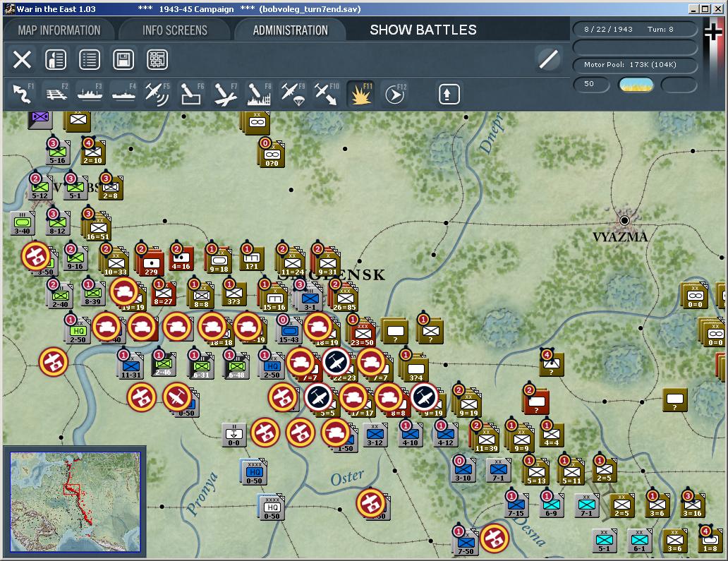This screenshot has width=728, height=561.
Task: Select the cyan unit labeled 6-1
Action: [639, 541]
